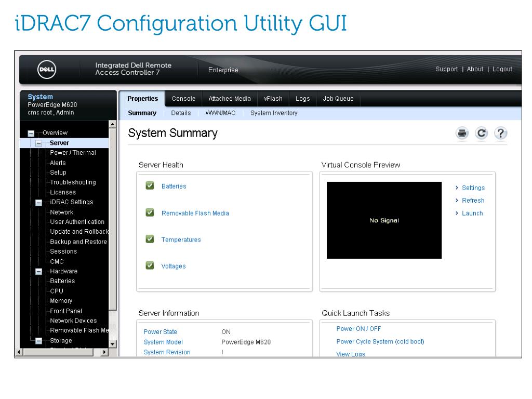This screenshot has height=399, width=532.
Task: Open the vFlash tab
Action: 273,99
